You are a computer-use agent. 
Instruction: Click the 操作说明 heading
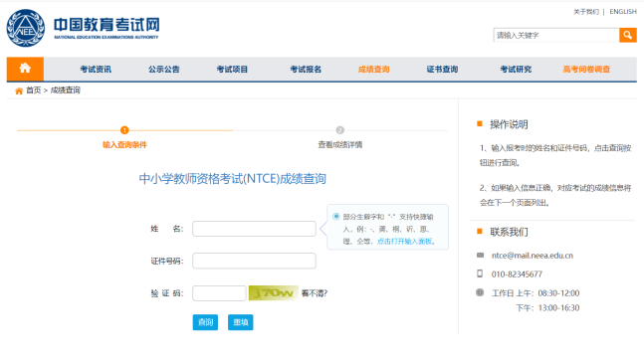tap(509, 124)
